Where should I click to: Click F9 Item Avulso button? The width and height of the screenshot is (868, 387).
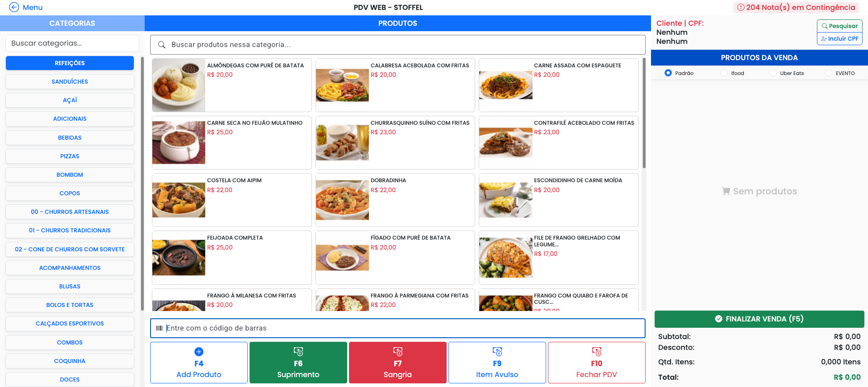point(497,363)
